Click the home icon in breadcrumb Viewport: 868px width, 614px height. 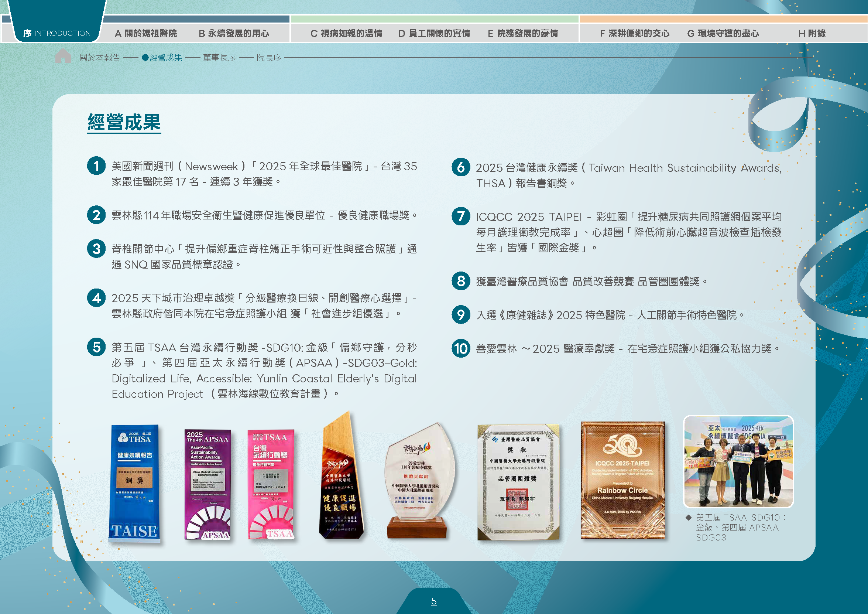click(x=63, y=56)
